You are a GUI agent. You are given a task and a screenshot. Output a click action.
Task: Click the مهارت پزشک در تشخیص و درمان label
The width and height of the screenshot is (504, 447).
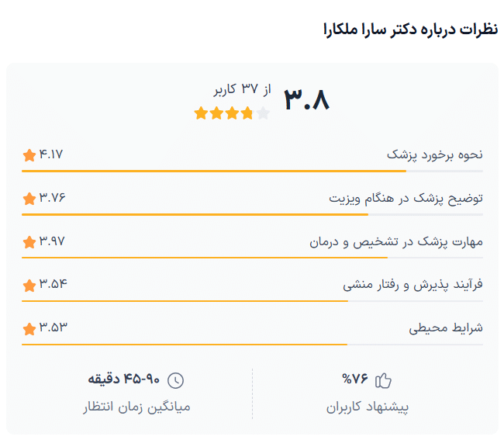coord(395,241)
